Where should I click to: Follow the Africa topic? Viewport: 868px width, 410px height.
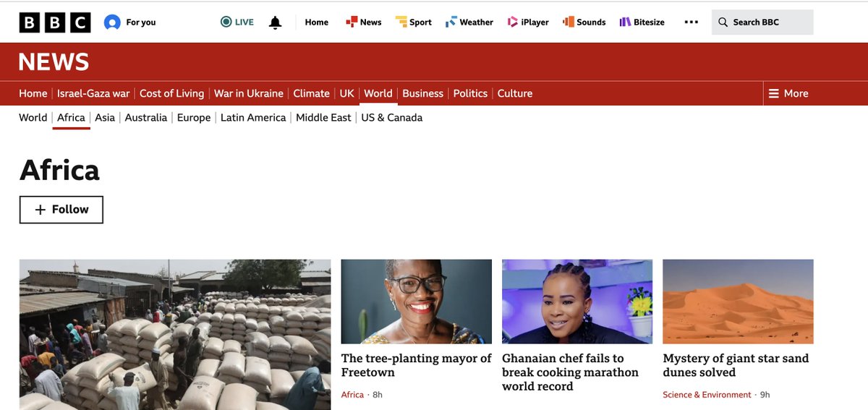[x=61, y=210]
